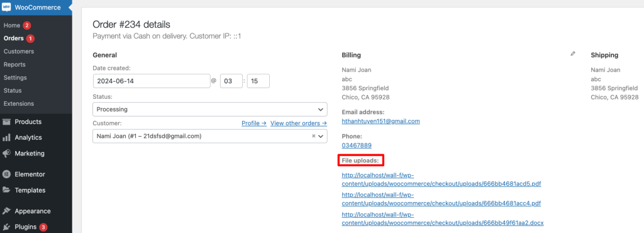The height and width of the screenshot is (233, 644).
Task: Click the billing name Nami Joan
Action: [x=357, y=70]
